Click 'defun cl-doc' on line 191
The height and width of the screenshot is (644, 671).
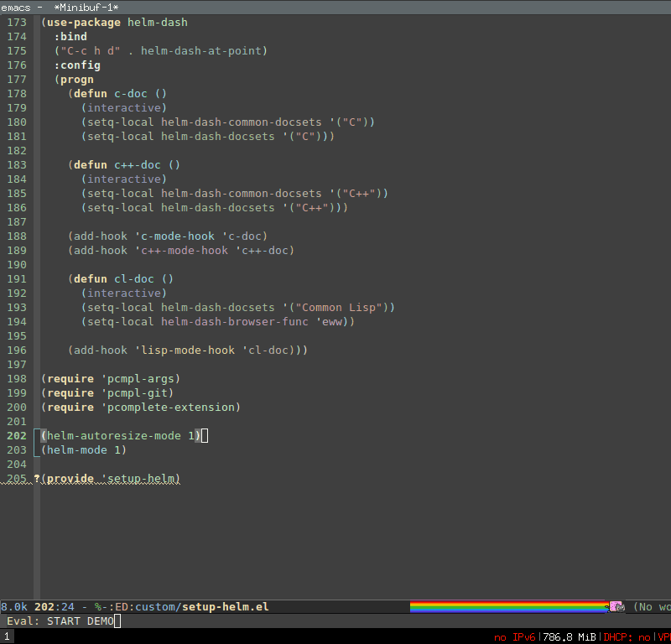(114, 279)
